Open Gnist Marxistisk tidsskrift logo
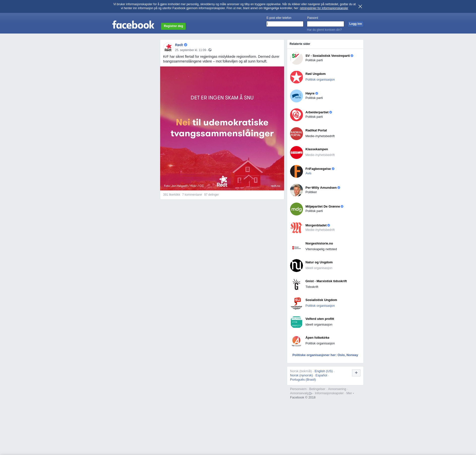 click(297, 284)
